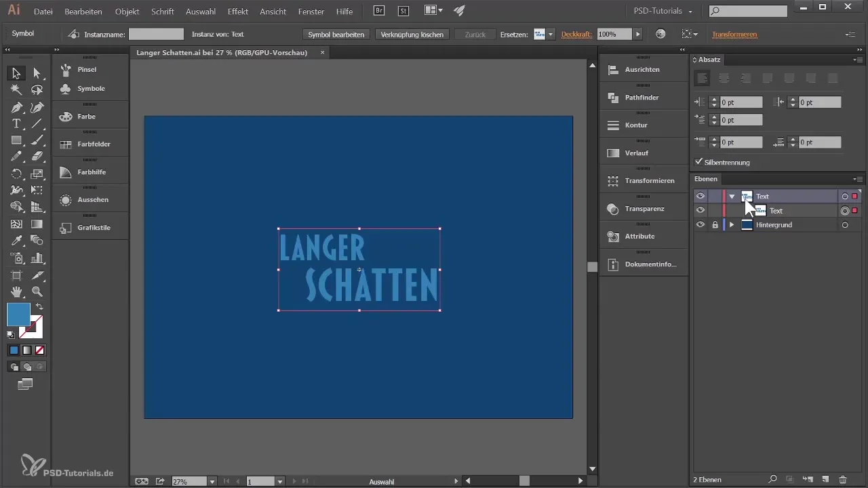Set fill mode to None
The width and height of the screenshot is (868, 488).
[x=39, y=350]
